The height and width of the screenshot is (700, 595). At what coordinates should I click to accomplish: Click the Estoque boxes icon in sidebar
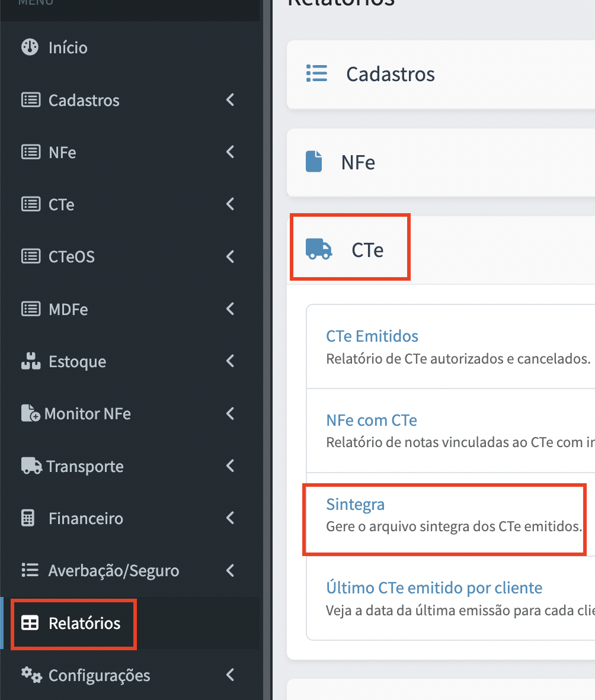point(31,361)
